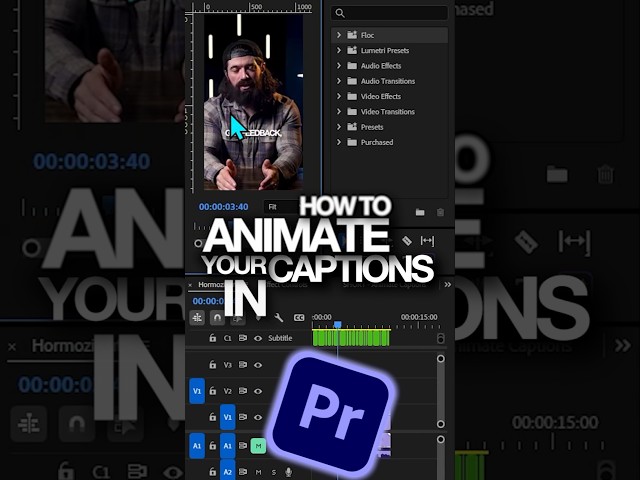Unmute the A1 track green M button
The height and width of the screenshot is (480, 640).
[258, 446]
